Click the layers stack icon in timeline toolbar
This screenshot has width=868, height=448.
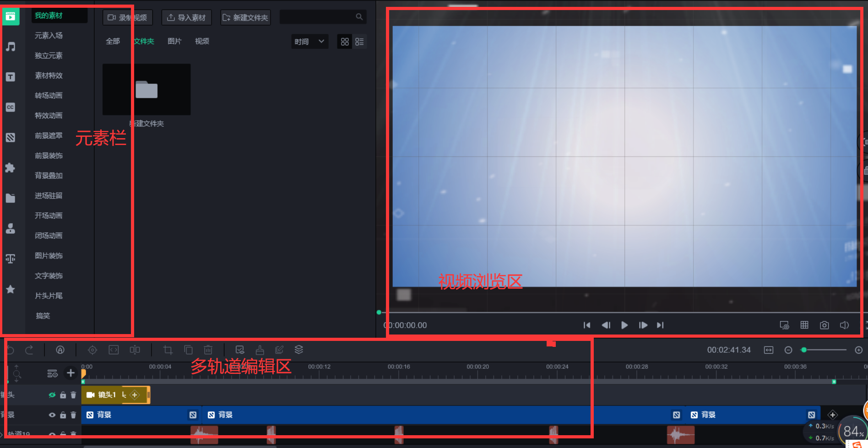[x=299, y=350]
